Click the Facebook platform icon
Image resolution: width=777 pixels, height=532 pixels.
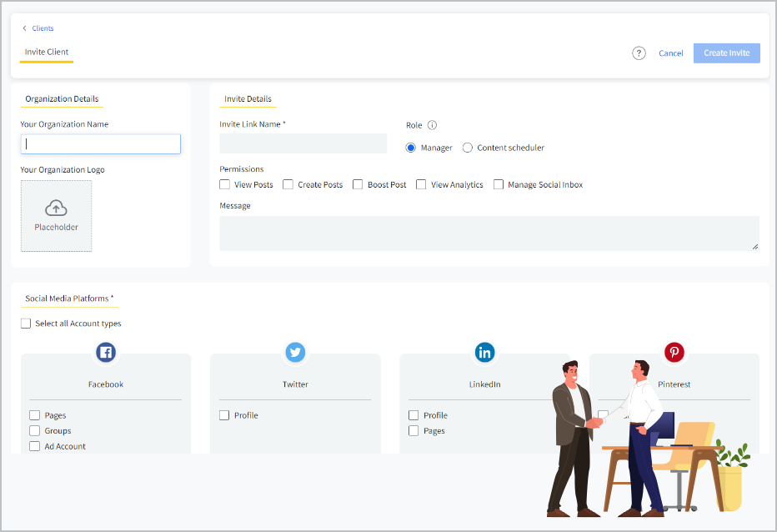coord(106,352)
